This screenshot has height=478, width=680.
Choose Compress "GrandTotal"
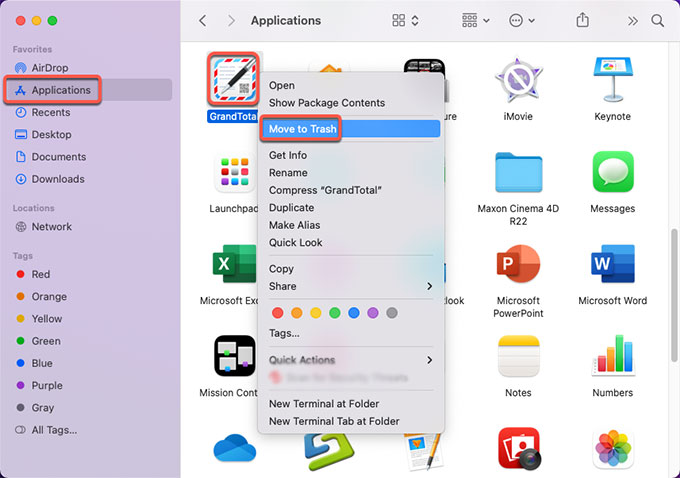pos(325,190)
